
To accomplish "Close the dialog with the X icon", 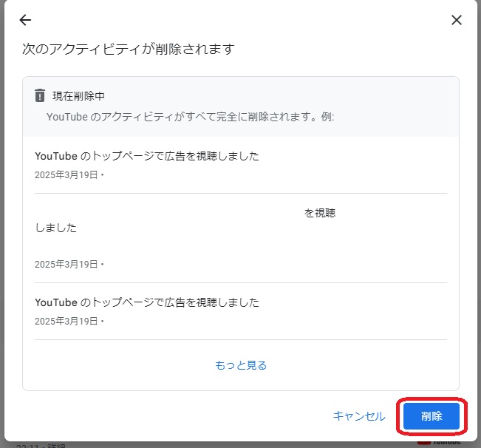I will click(x=457, y=20).
